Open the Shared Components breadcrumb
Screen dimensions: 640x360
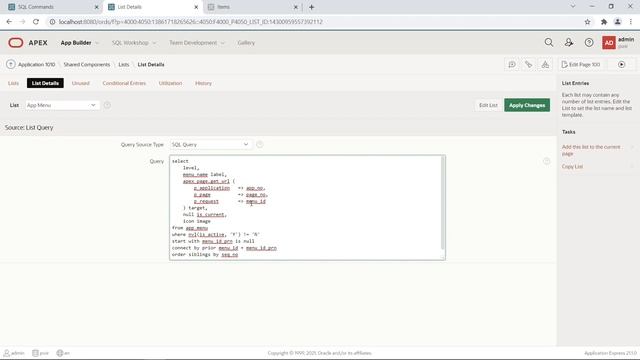87,64
